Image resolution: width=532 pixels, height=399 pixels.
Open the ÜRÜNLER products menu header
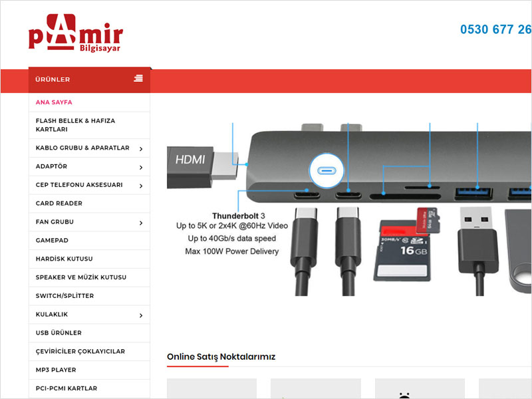90,80
